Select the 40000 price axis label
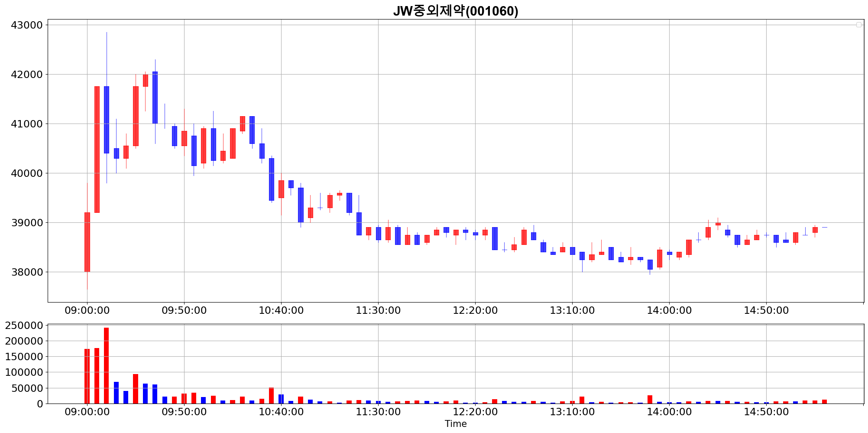Image resolution: width=868 pixels, height=433 pixels. (x=26, y=173)
